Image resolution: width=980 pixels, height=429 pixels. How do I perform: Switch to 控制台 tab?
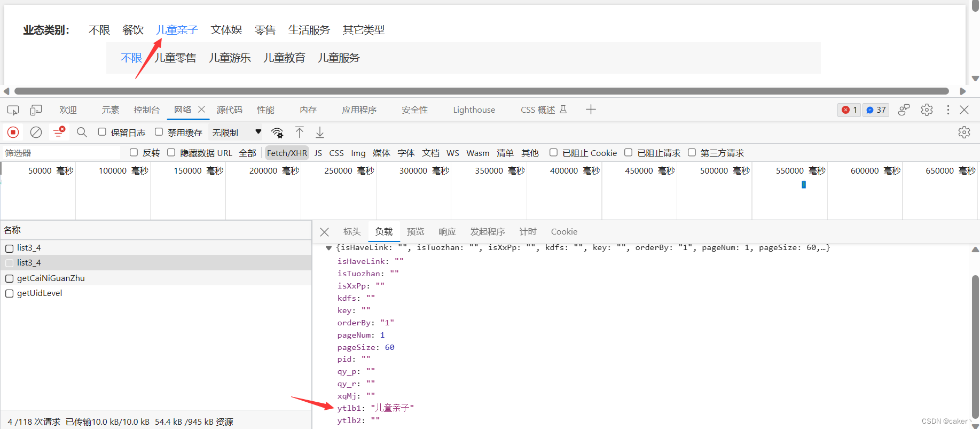(146, 110)
